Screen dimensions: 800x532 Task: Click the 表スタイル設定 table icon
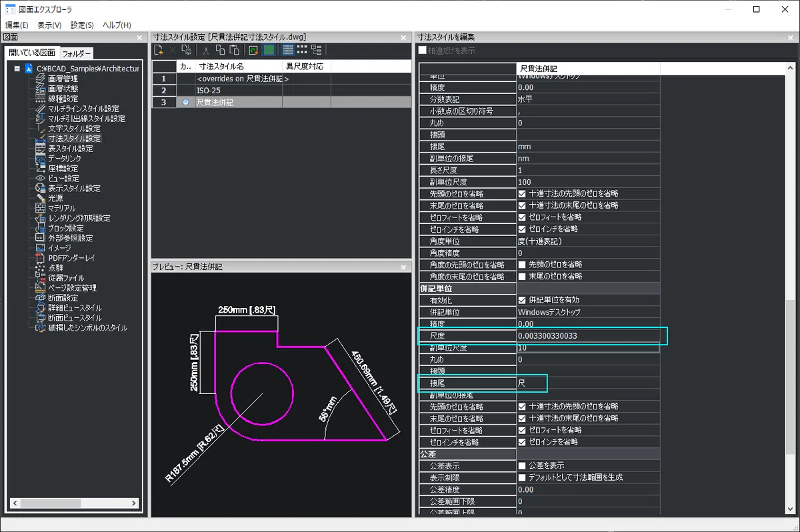coord(40,149)
